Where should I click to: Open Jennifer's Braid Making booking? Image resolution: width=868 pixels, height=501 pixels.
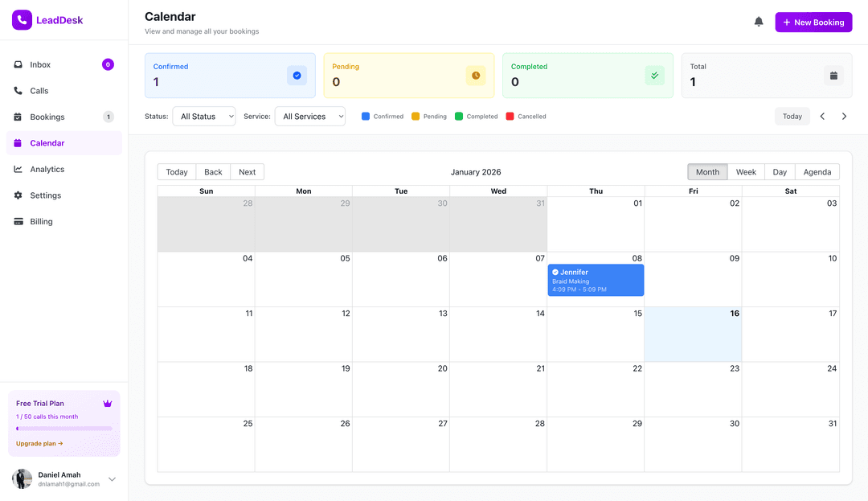tap(596, 279)
